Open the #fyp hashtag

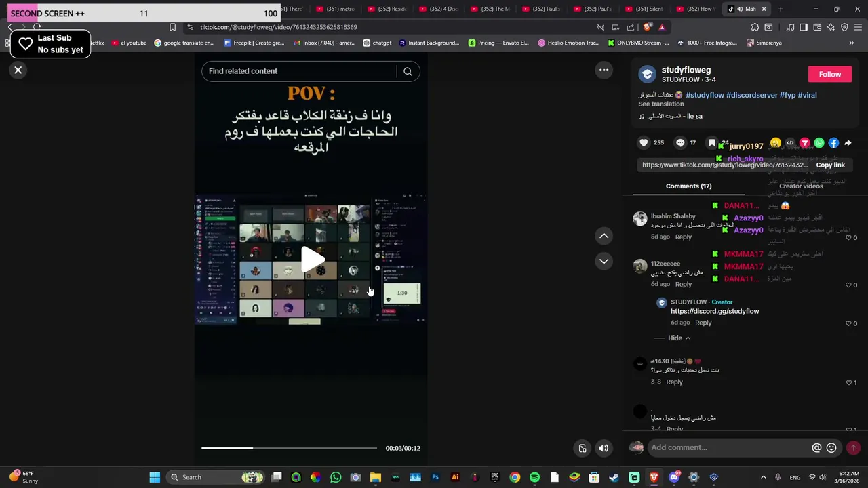(787, 95)
